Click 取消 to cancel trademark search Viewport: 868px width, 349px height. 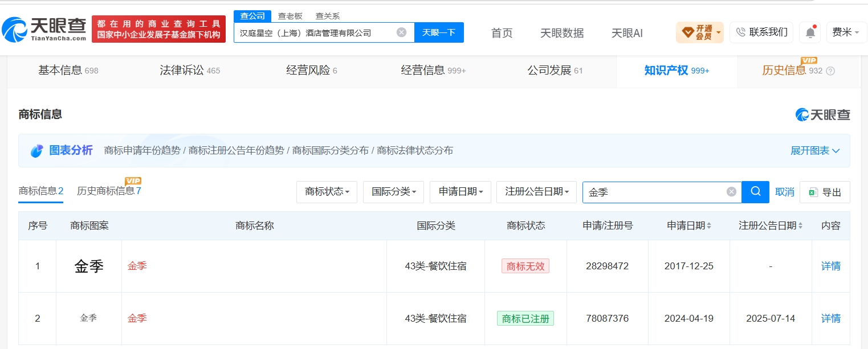[785, 192]
